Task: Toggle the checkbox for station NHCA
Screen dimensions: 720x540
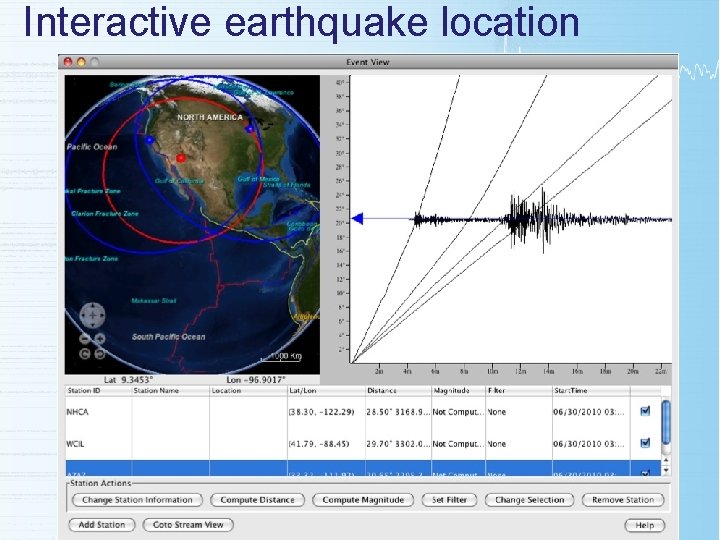Action: [x=645, y=411]
